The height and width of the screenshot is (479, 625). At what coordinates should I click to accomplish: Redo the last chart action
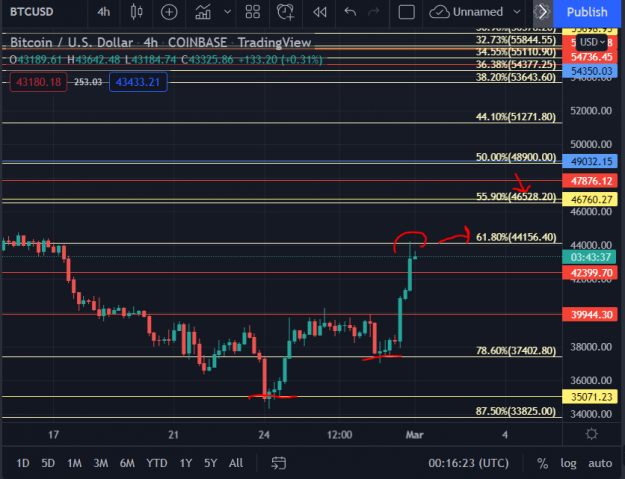tap(373, 12)
